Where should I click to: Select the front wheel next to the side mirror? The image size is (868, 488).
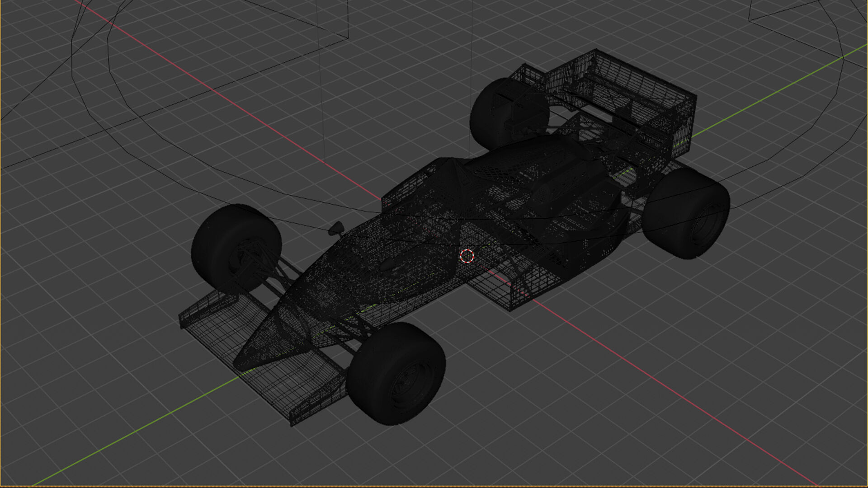[236, 249]
